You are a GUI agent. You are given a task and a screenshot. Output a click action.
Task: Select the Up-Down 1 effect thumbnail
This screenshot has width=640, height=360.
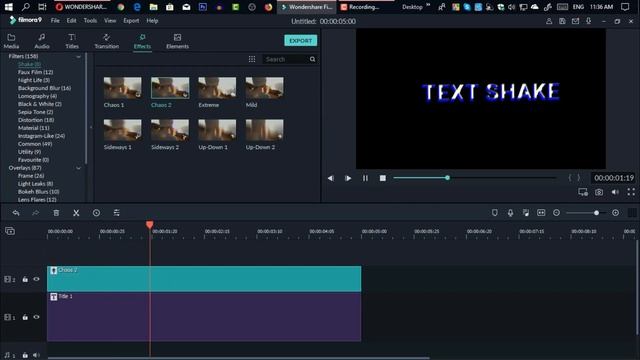[217, 130]
